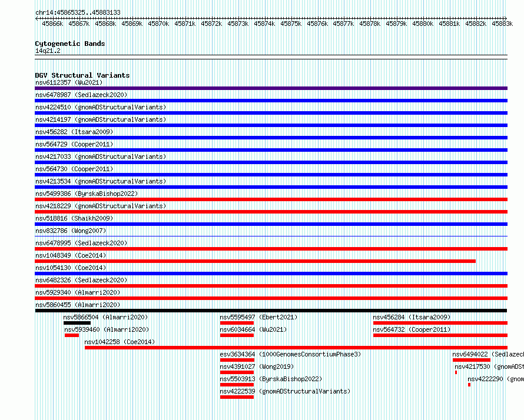This screenshot has width=524, height=420.
Task: Select the tiny red nsv4217530 marker
Action: click(456, 372)
